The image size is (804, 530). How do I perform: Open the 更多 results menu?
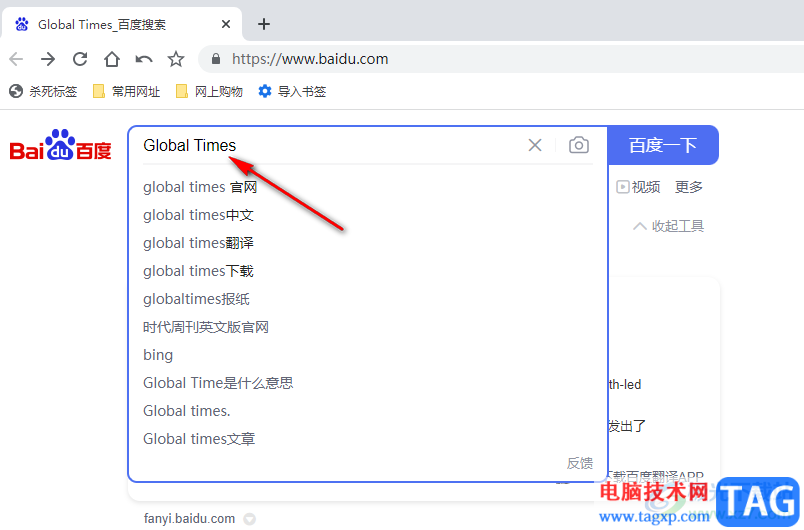(x=689, y=187)
